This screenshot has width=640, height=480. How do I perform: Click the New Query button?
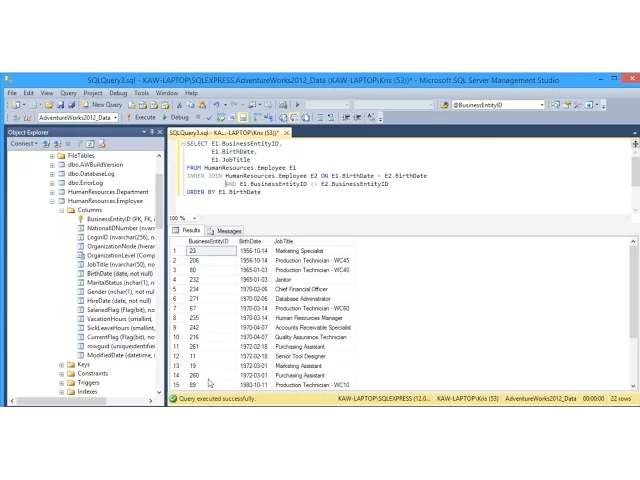(x=102, y=105)
